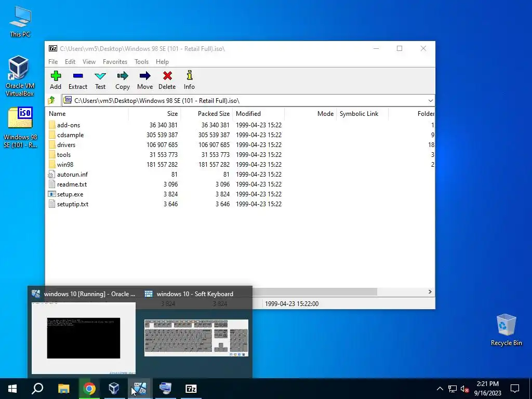Select the win98 folder row
Image resolution: width=532 pixels, height=399 pixels.
[240, 165]
